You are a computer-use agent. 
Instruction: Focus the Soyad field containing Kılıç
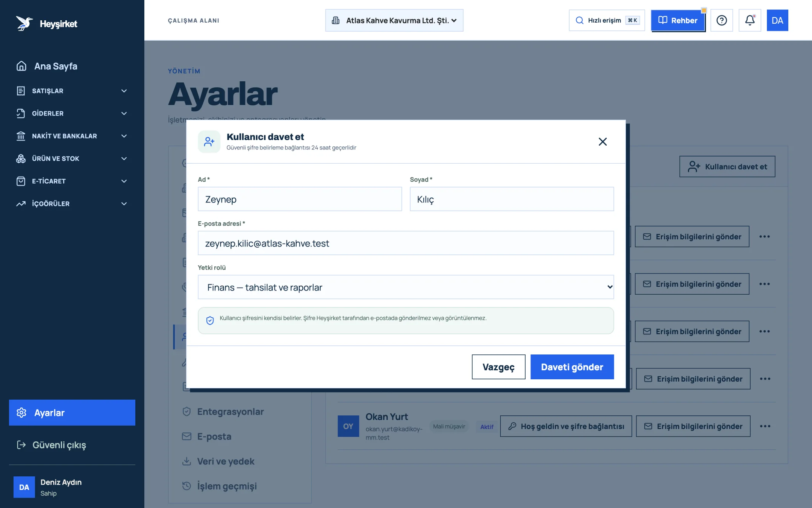pos(512,199)
